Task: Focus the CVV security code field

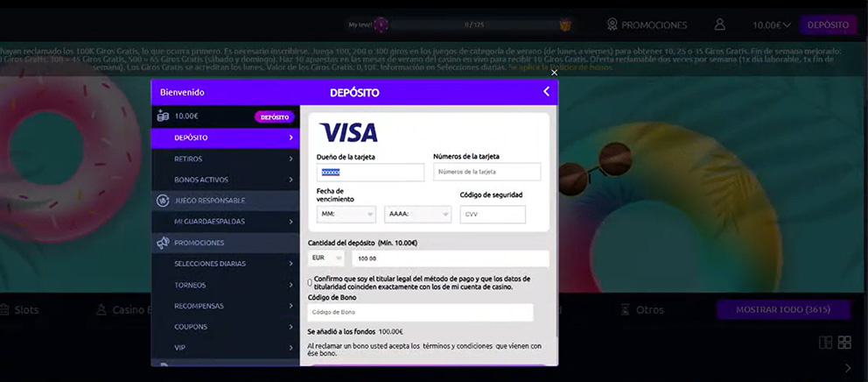Action: [x=493, y=215]
